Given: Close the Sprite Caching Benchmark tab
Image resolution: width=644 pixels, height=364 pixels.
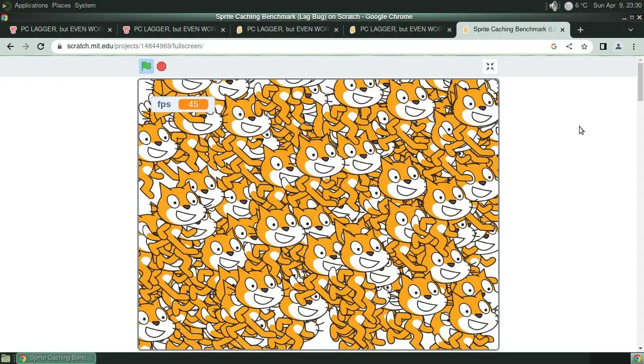Looking at the screenshot, I should click(x=563, y=29).
